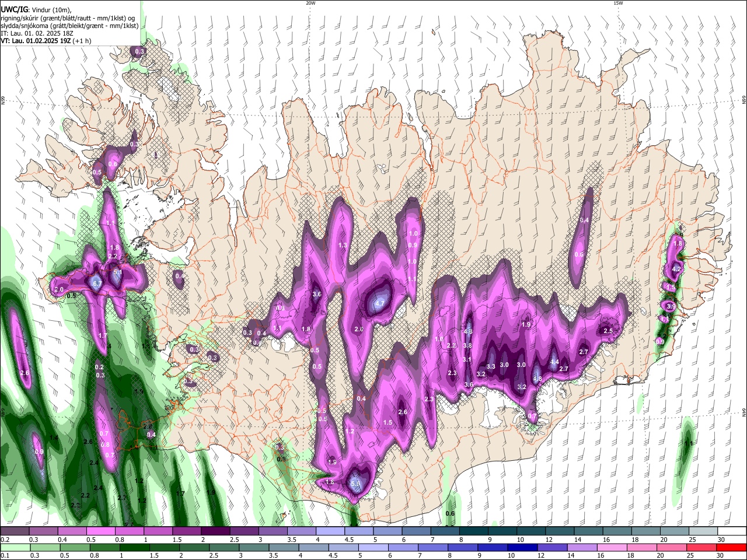Click the 6.7 precipitation value on map
The height and width of the screenshot is (560, 747).
(x=97, y=283)
